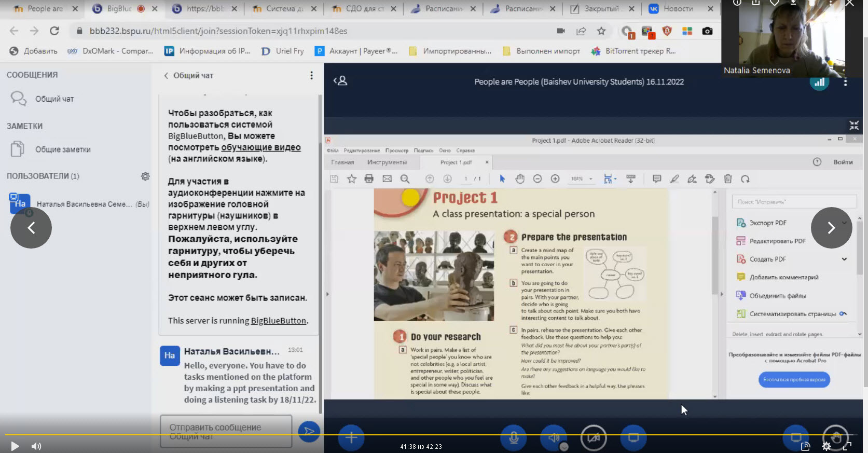This screenshot has height=453, width=868.
Task: Switch to the Инструменты tab in Acrobat
Action: pyautogui.click(x=387, y=162)
